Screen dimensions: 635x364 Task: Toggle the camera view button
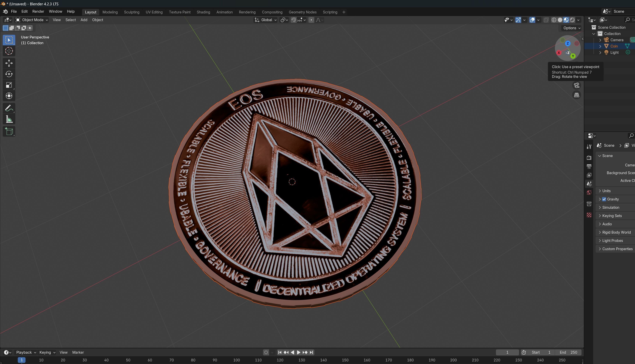[576, 85]
